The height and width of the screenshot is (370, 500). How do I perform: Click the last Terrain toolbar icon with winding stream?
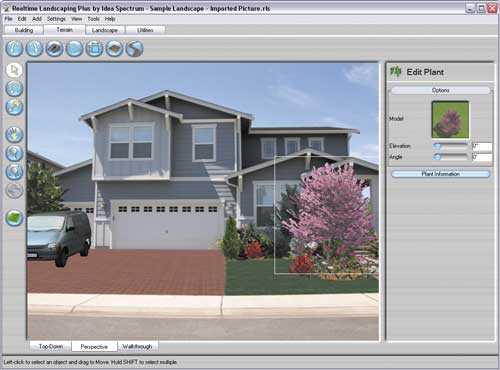tap(135, 49)
